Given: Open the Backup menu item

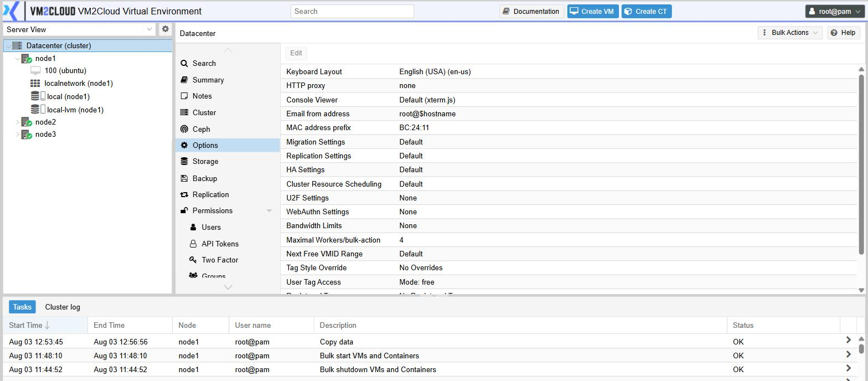Looking at the screenshot, I should (x=228, y=178).
